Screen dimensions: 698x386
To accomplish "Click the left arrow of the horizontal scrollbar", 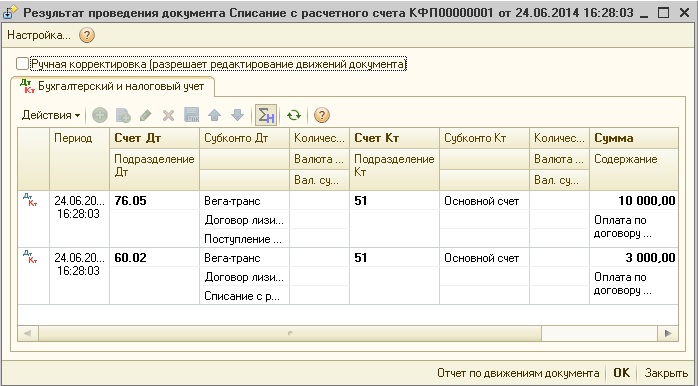I will pos(28,333).
